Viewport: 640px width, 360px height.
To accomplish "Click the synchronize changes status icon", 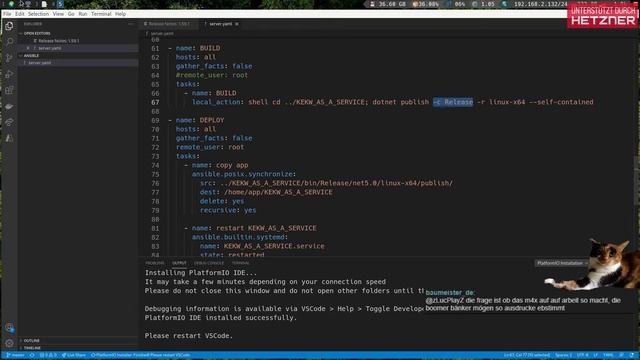I will tap(32, 356).
